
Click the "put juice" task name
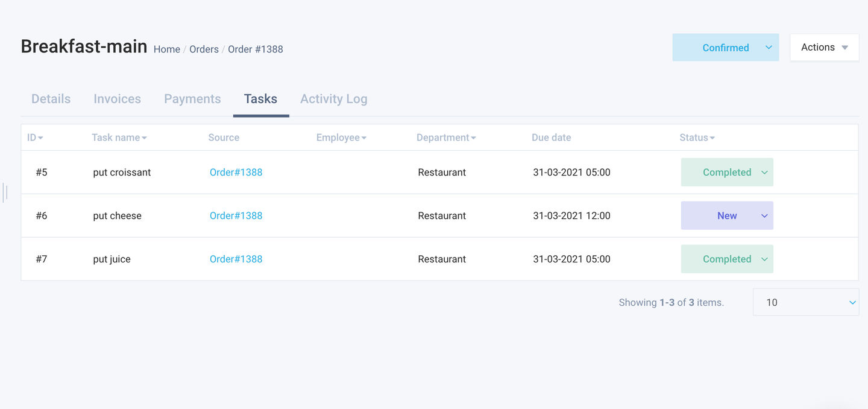112,259
